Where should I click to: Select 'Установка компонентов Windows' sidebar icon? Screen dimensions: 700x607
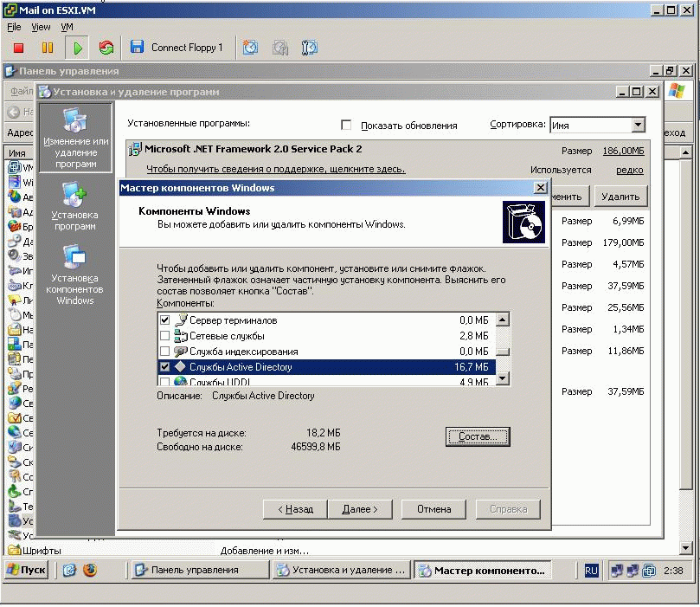[x=74, y=258]
